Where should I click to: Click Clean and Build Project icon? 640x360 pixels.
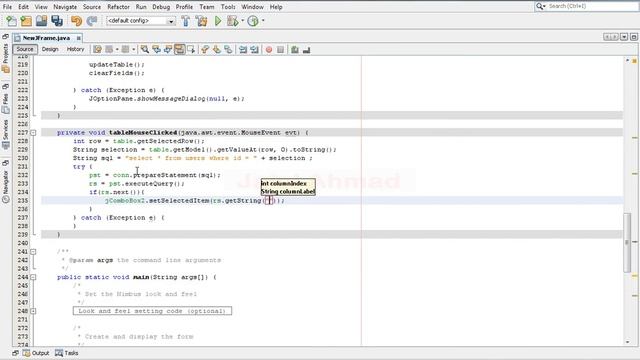pos(201,21)
